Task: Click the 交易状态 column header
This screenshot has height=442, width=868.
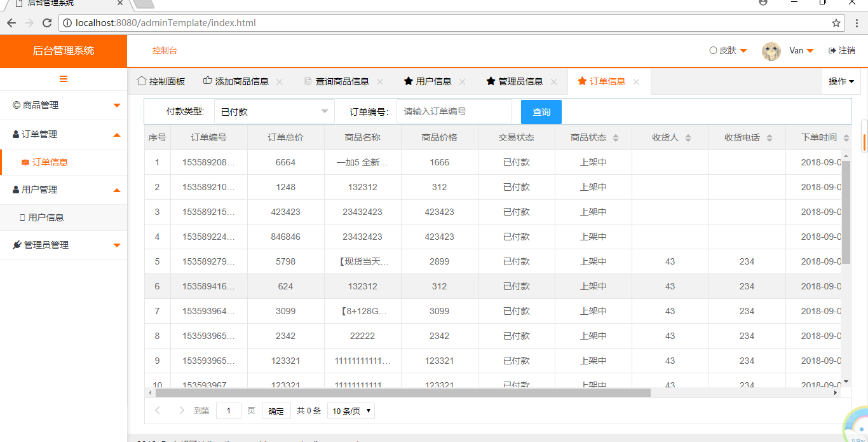Action: (517, 137)
